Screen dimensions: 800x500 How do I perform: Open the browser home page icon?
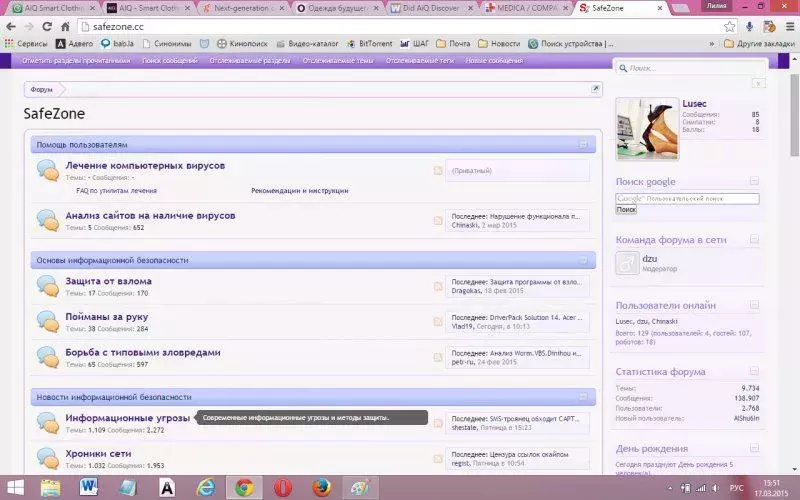pos(65,27)
